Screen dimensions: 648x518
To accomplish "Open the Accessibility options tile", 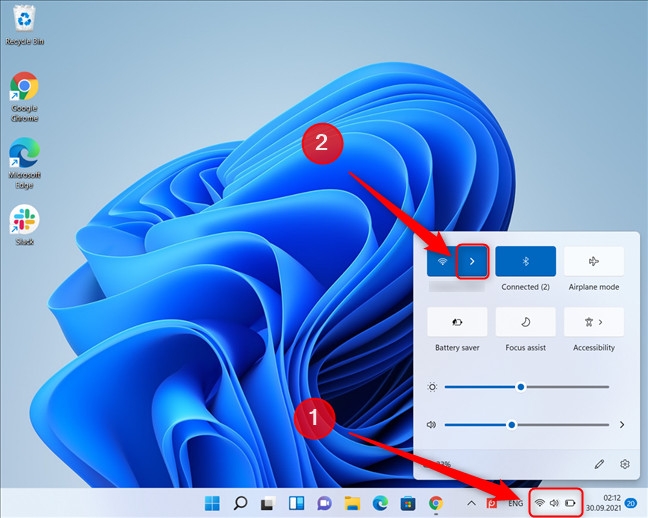I will click(x=594, y=322).
